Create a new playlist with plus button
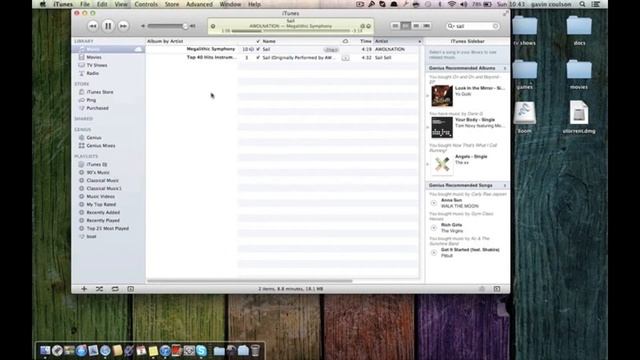640x360 pixels. (84, 289)
